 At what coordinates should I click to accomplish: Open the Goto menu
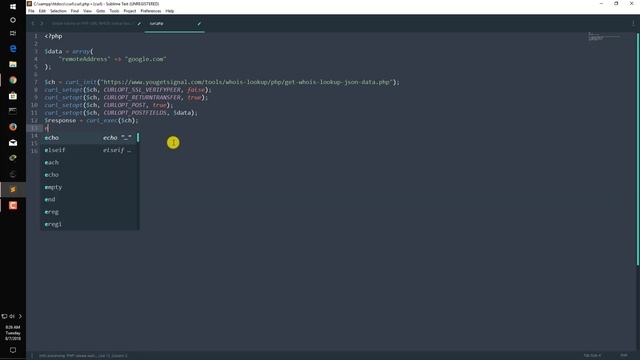pos(100,11)
